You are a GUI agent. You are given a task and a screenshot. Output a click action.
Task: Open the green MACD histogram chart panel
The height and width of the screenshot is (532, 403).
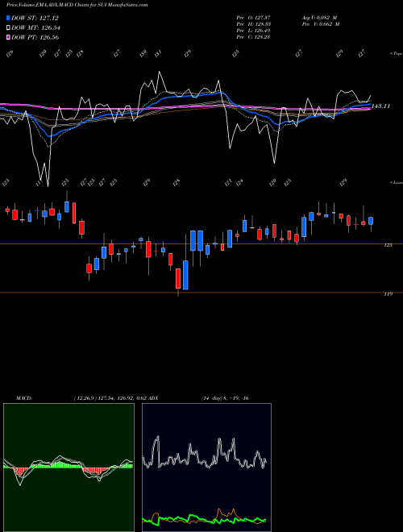pyautogui.click(x=69, y=468)
